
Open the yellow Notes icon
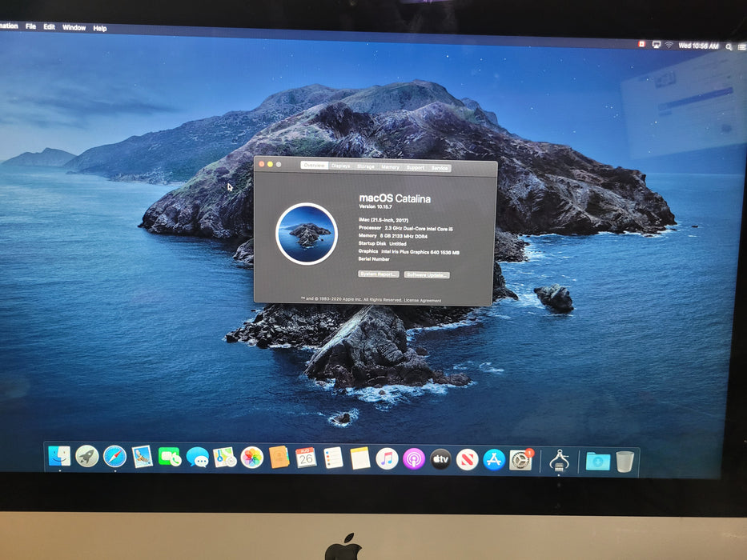[x=360, y=458]
